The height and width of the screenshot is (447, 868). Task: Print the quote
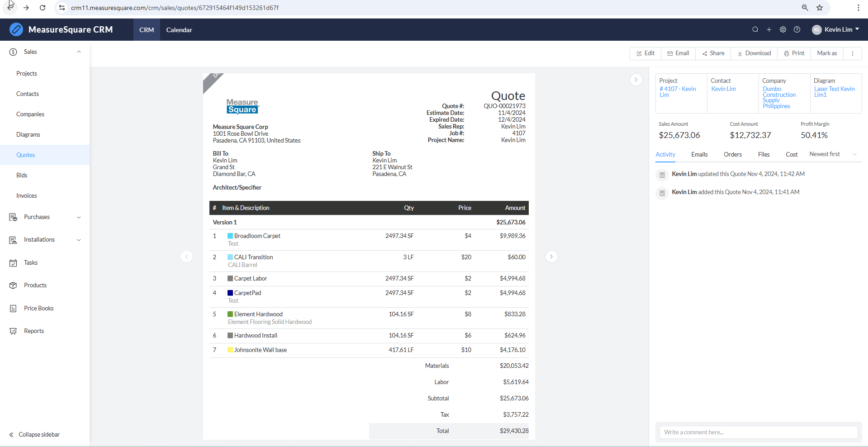(794, 53)
